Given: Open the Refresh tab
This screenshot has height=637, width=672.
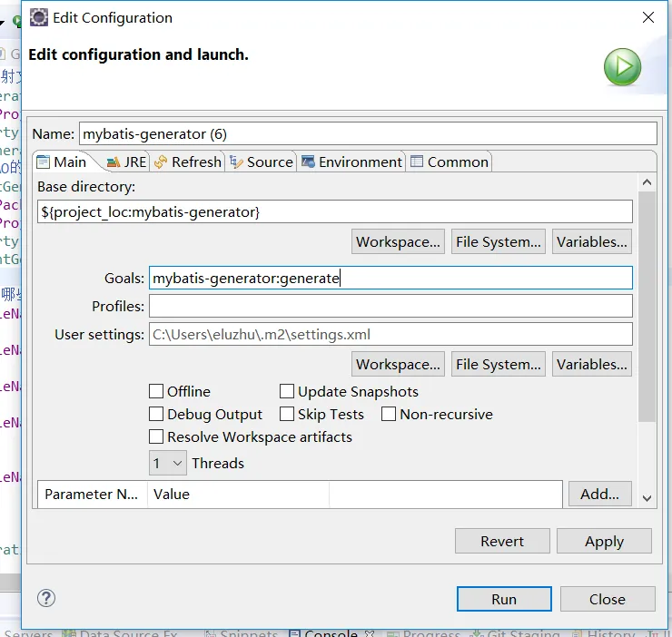Looking at the screenshot, I should 187,162.
